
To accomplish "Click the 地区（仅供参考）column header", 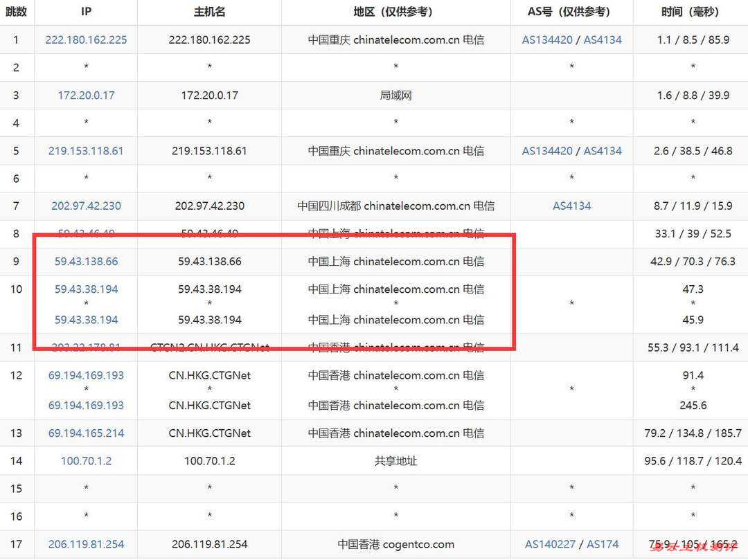I will click(395, 12).
